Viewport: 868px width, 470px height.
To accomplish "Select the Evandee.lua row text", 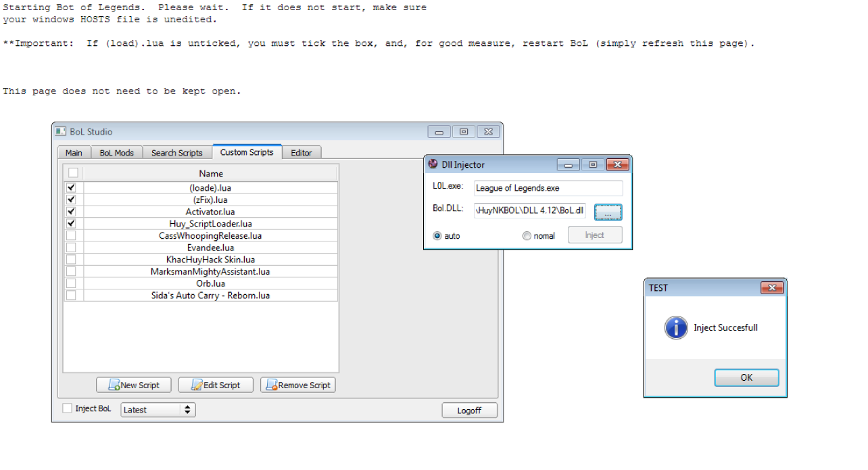I will point(211,248).
